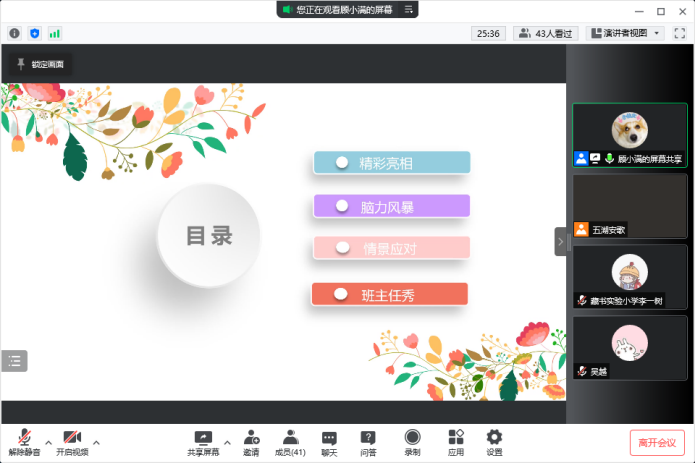Click the 班主任秀 slide item

(390, 294)
